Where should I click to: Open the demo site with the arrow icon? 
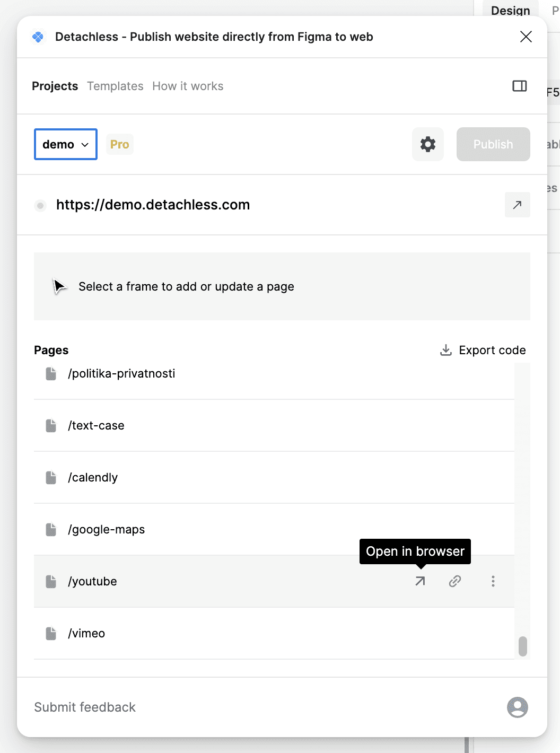pyautogui.click(x=517, y=205)
